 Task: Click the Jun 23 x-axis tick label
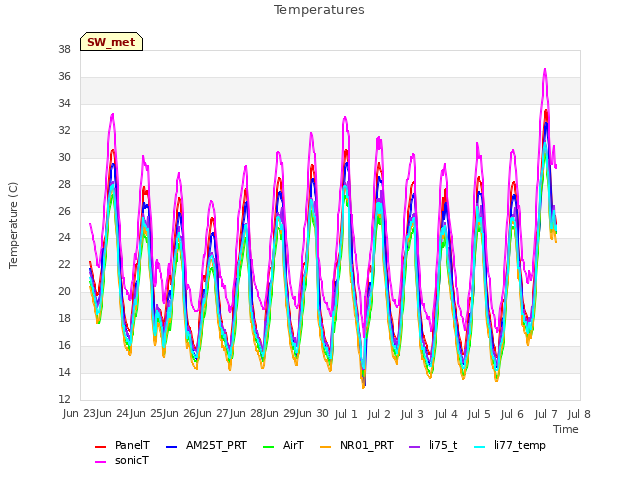[x=80, y=414]
